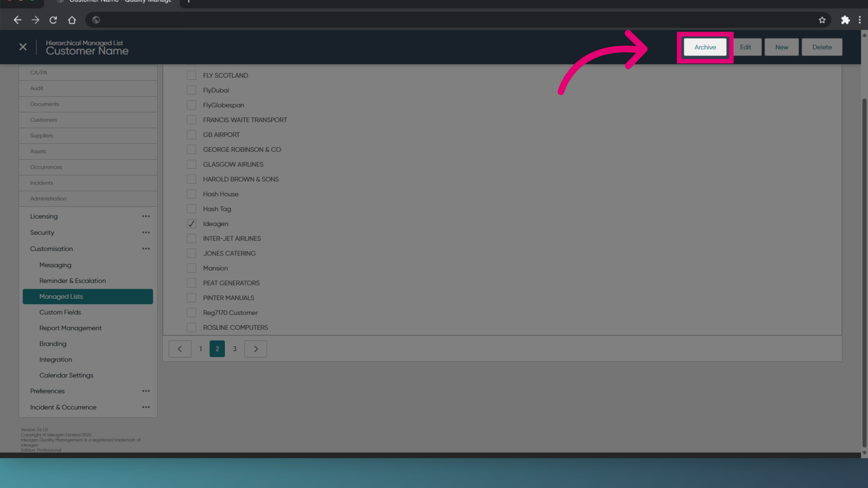Click the Delete button
Image resolution: width=868 pixels, height=488 pixels.
(822, 47)
